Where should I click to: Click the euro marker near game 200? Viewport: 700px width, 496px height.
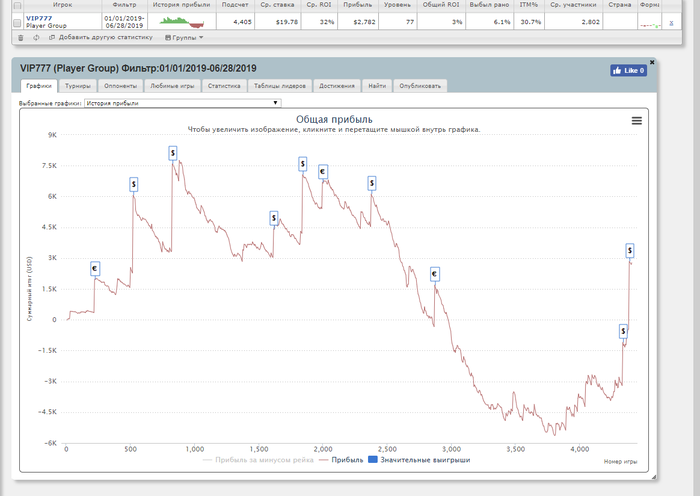click(x=95, y=269)
